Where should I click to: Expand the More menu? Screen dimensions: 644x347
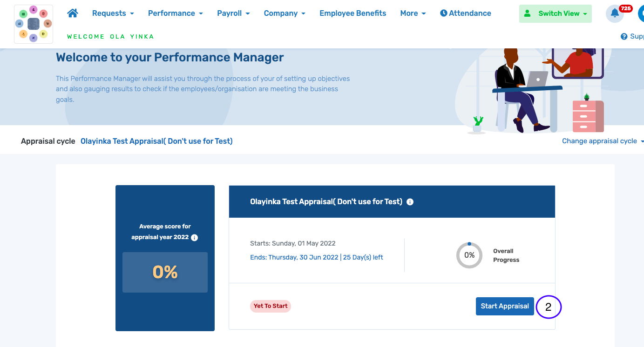point(413,13)
